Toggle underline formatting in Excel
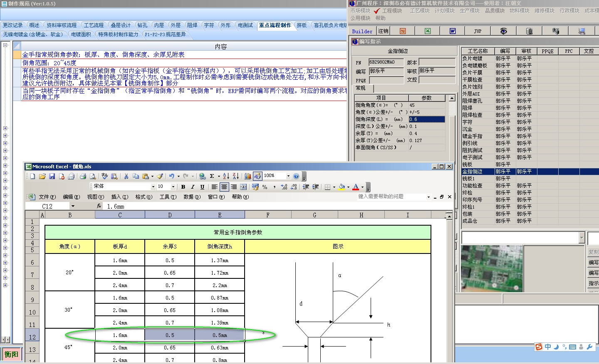 click(x=202, y=187)
